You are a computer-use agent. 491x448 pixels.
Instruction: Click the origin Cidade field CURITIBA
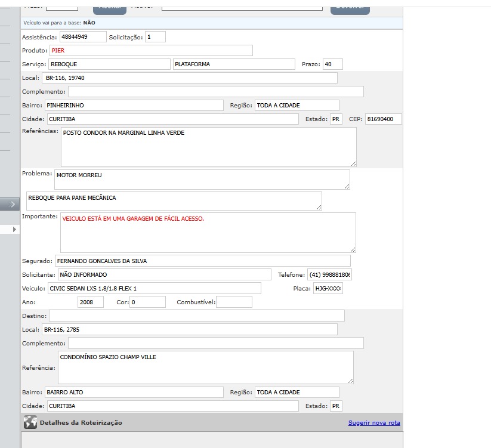pyautogui.click(x=173, y=119)
